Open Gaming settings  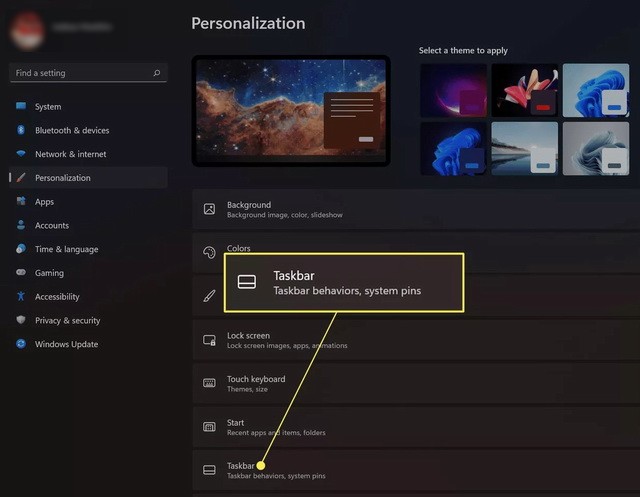coord(88,272)
